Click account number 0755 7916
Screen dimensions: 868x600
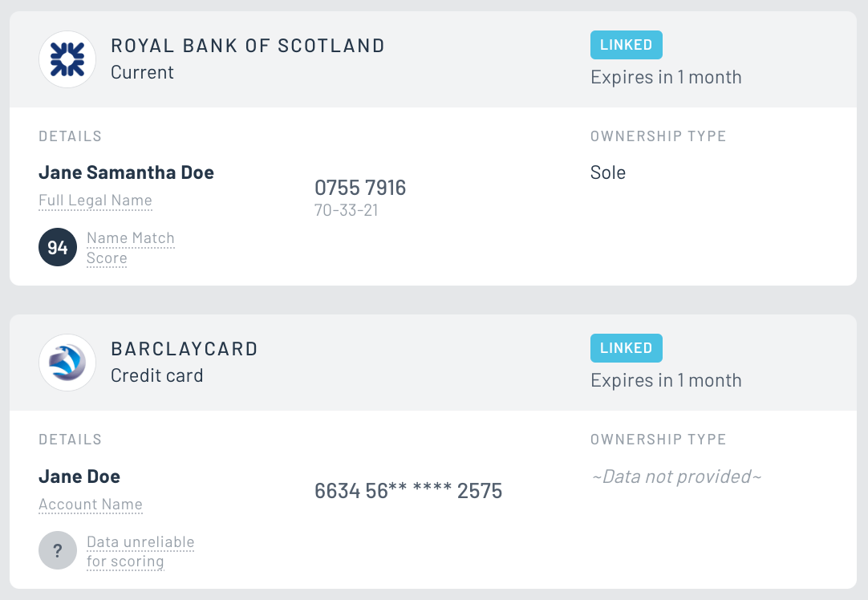click(x=360, y=188)
